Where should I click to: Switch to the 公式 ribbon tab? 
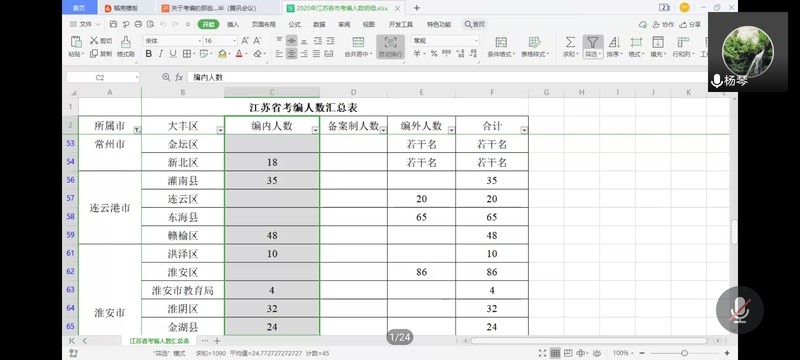tap(294, 24)
